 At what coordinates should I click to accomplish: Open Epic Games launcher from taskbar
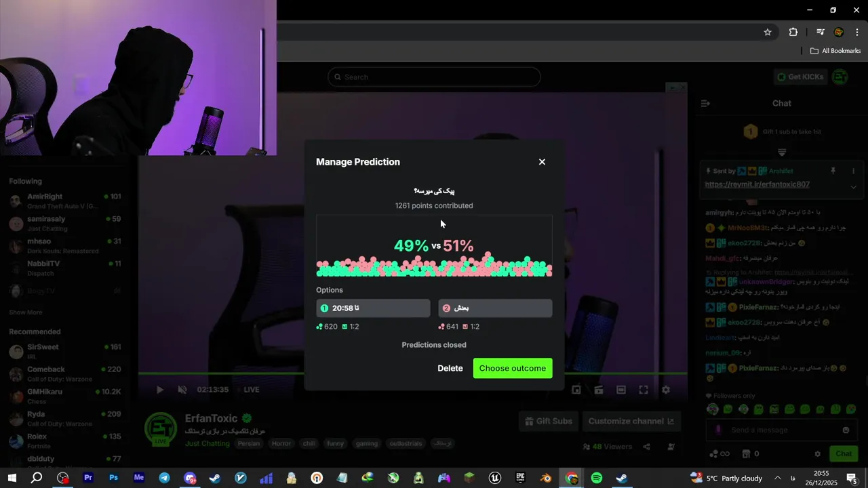tap(520, 478)
